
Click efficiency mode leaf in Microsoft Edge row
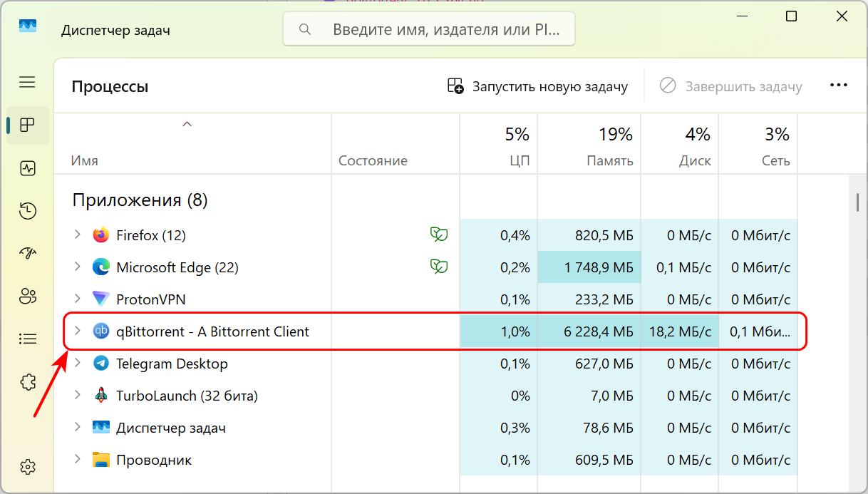tap(438, 267)
